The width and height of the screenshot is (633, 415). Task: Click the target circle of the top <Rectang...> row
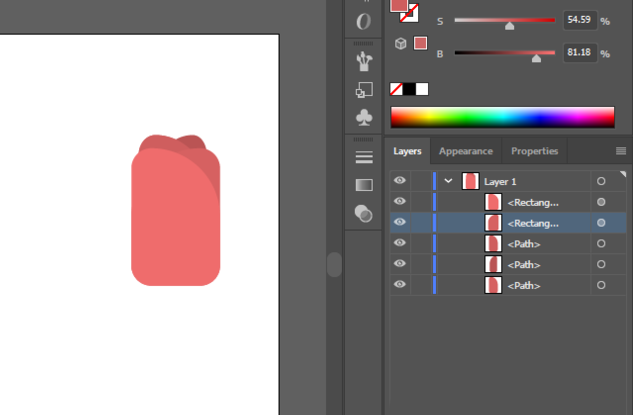601,202
